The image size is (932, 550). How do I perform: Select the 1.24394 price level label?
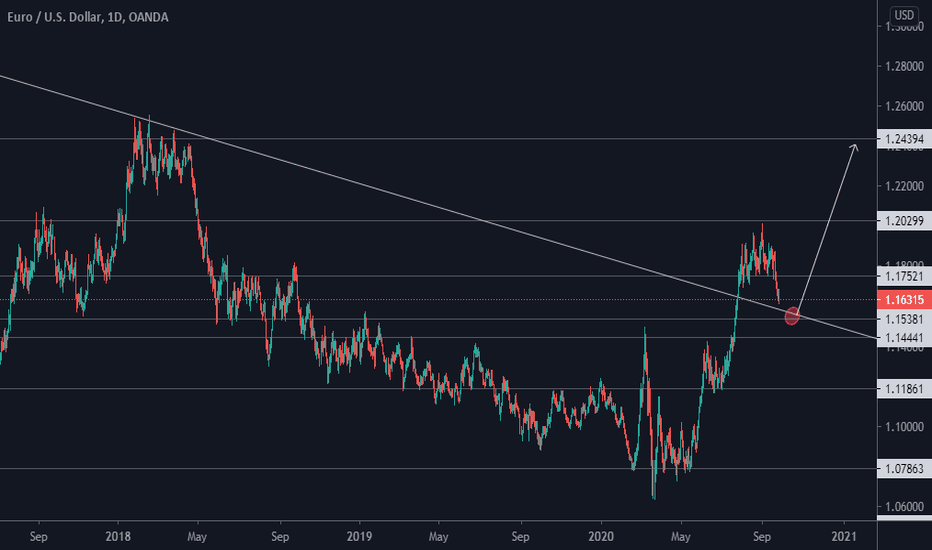pyautogui.click(x=904, y=139)
